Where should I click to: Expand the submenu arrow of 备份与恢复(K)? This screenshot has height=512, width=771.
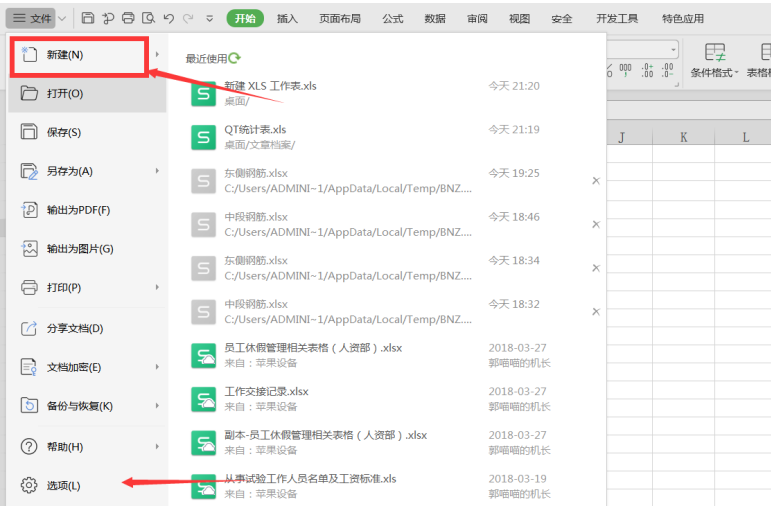click(x=157, y=406)
